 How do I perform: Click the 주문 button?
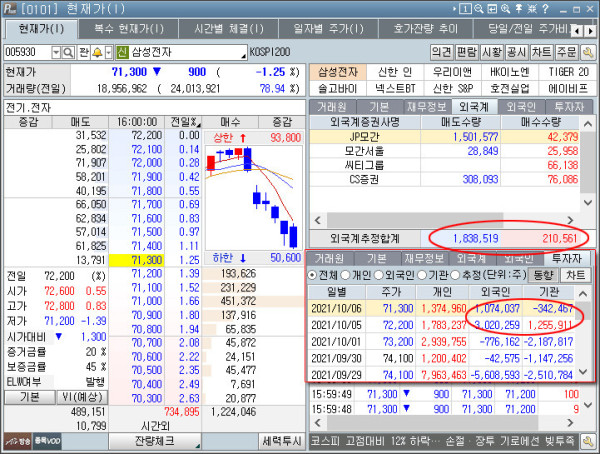[x=567, y=52]
